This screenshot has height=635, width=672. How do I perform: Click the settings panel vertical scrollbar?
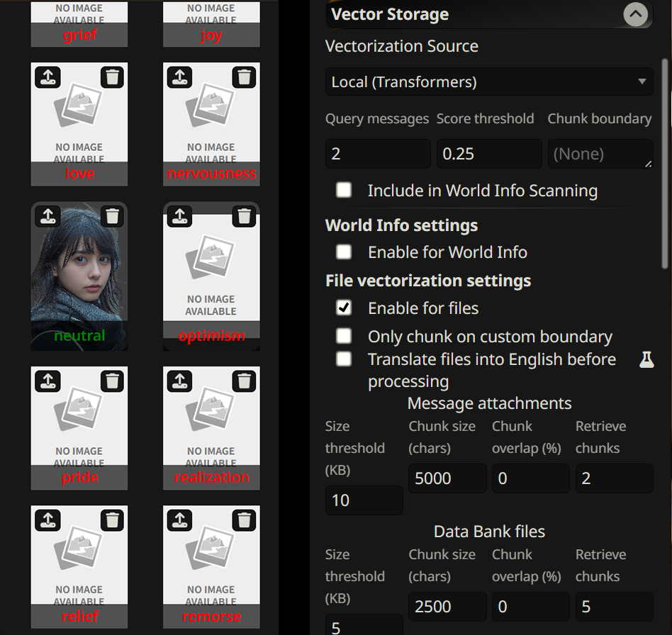click(x=665, y=163)
